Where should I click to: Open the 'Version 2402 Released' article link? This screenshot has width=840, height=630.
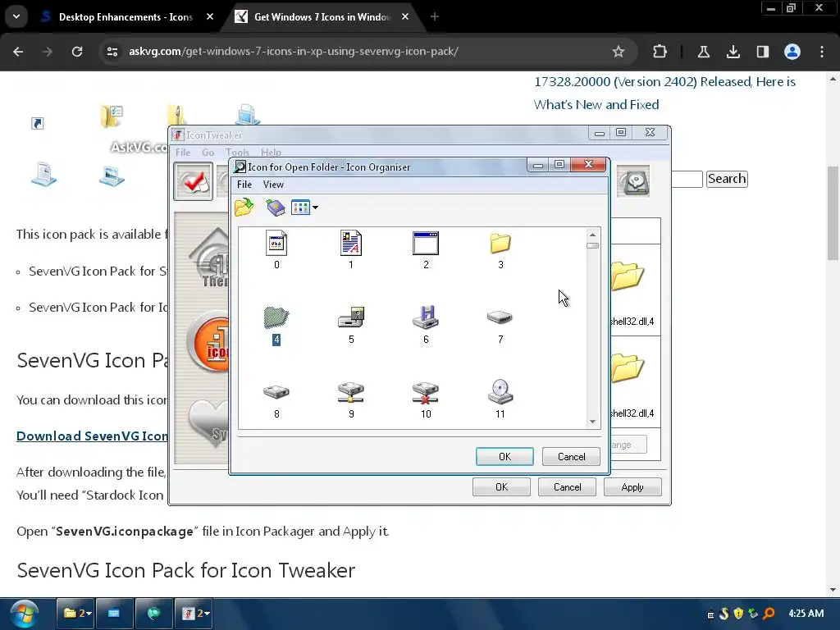pyautogui.click(x=664, y=94)
